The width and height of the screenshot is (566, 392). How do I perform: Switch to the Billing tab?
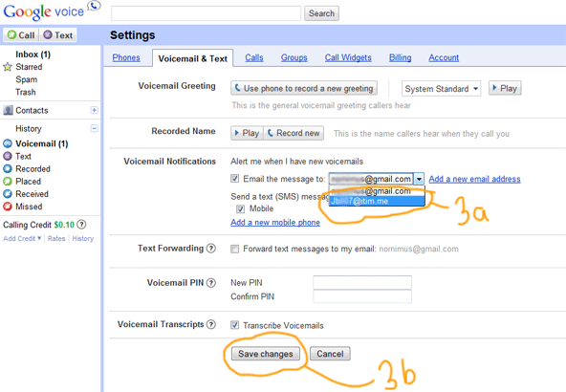click(400, 57)
